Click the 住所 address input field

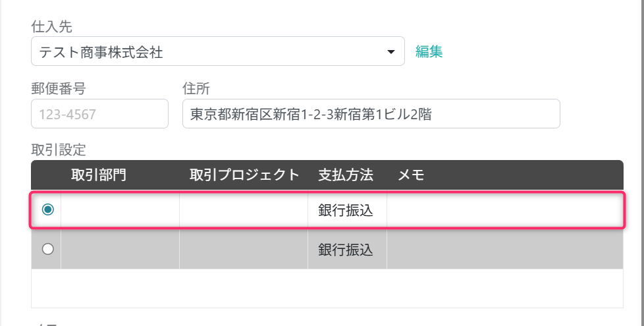tap(371, 114)
